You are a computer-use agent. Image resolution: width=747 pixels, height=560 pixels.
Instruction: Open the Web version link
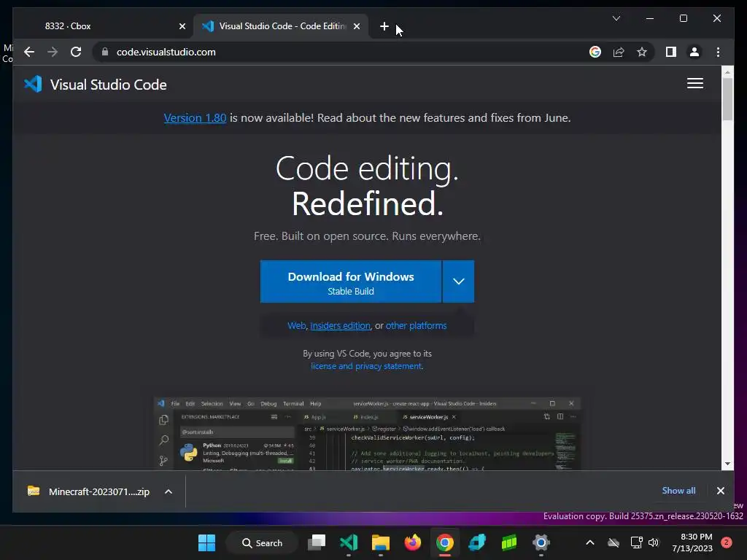click(296, 326)
